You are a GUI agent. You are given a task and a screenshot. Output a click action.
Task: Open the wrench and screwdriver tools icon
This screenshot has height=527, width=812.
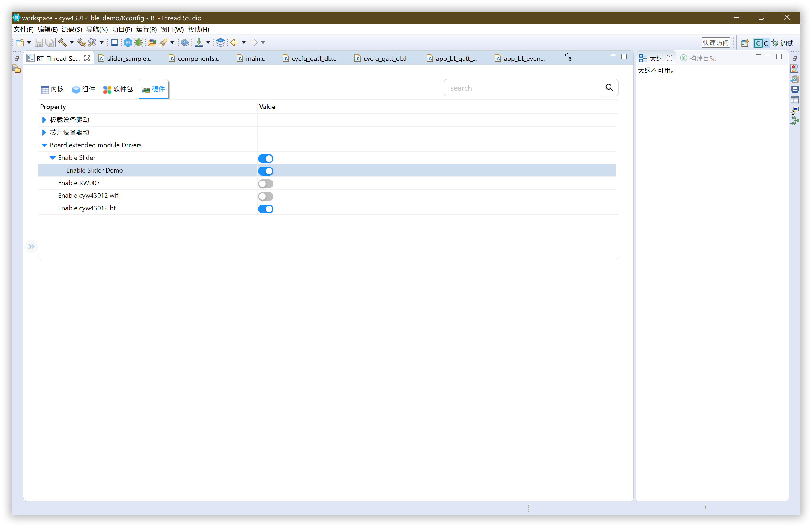92,43
